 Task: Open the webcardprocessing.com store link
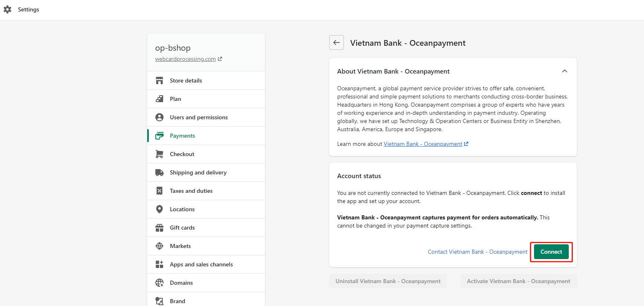[x=185, y=59]
